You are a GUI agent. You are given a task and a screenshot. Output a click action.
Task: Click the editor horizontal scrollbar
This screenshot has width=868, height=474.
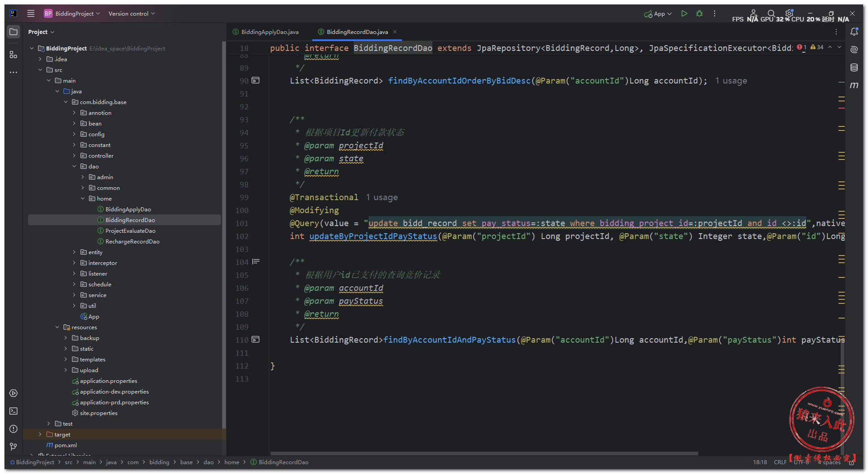click(484, 453)
